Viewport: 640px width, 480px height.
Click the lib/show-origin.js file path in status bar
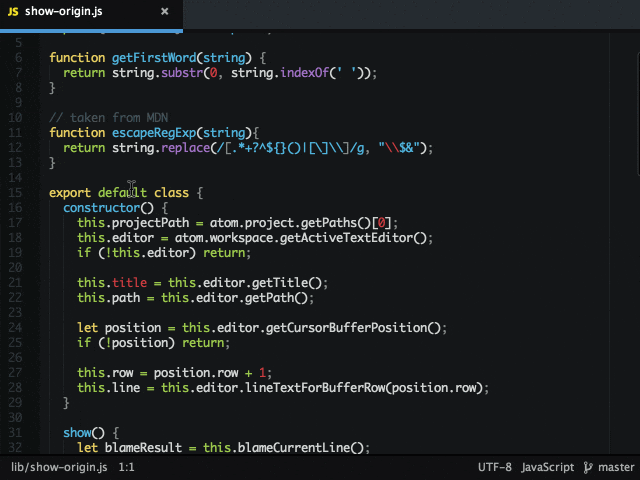pos(58,467)
